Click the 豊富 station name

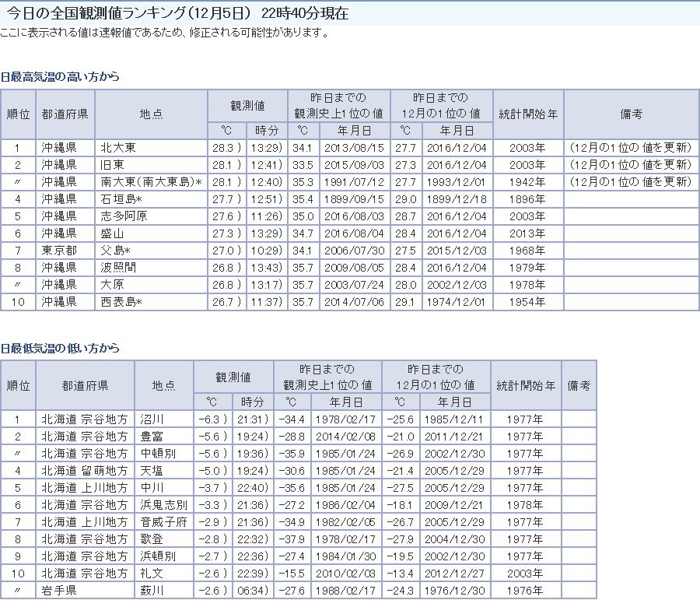pyautogui.click(x=152, y=437)
